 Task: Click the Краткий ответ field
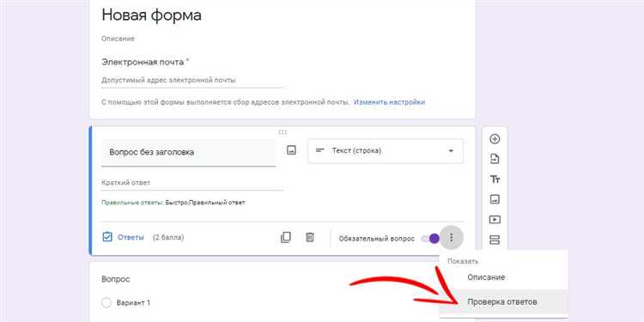192,183
